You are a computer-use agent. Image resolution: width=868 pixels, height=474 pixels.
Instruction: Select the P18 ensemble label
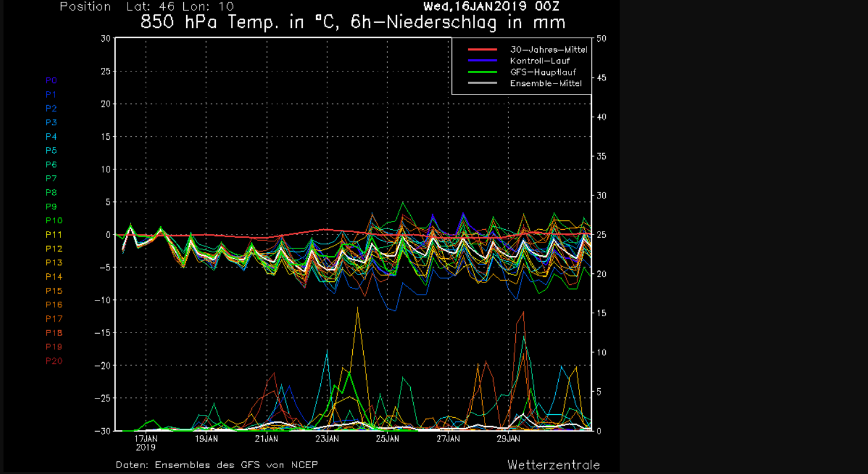(54, 333)
